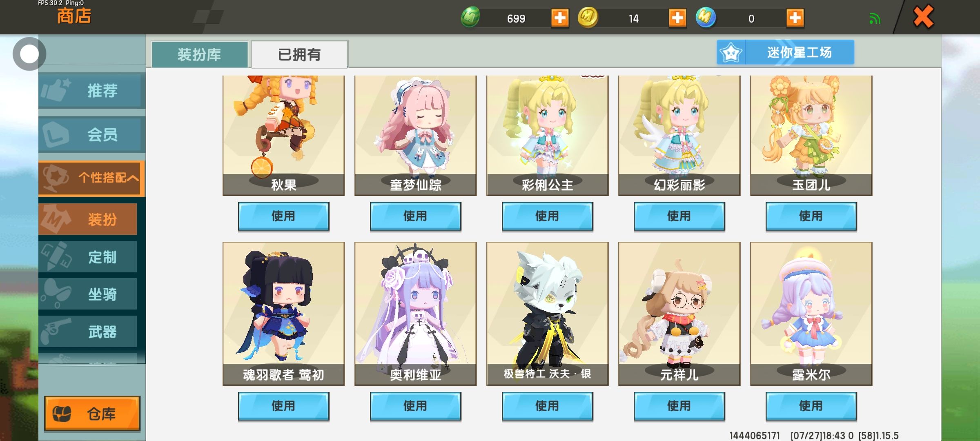The width and height of the screenshot is (980, 441).
Task: Open the 仓库 warehouse chest
Action: coord(92,413)
